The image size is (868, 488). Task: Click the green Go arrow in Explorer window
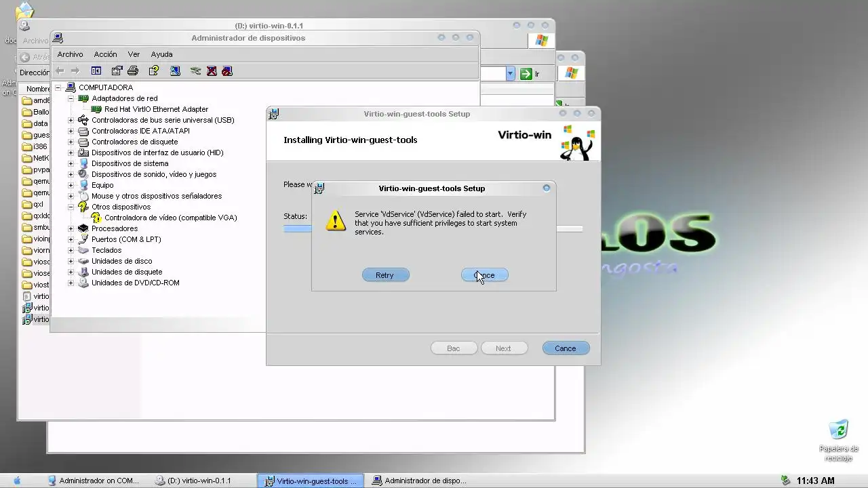(x=526, y=74)
